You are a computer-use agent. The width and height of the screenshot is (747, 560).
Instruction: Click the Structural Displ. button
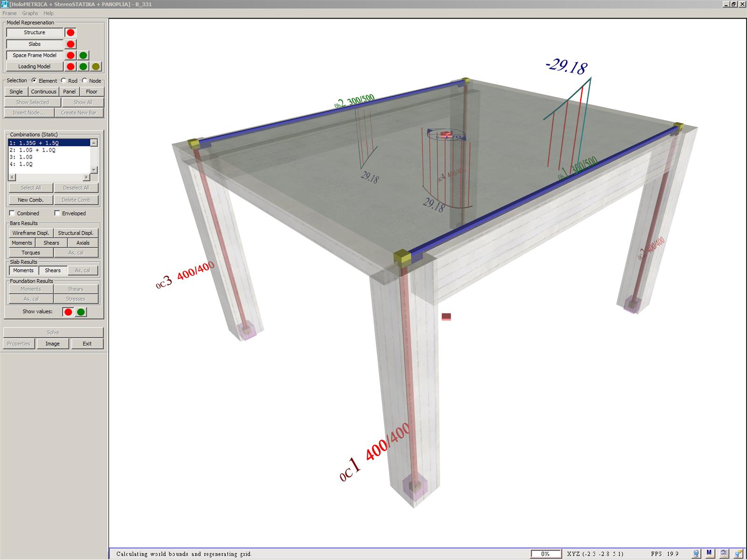(x=76, y=233)
